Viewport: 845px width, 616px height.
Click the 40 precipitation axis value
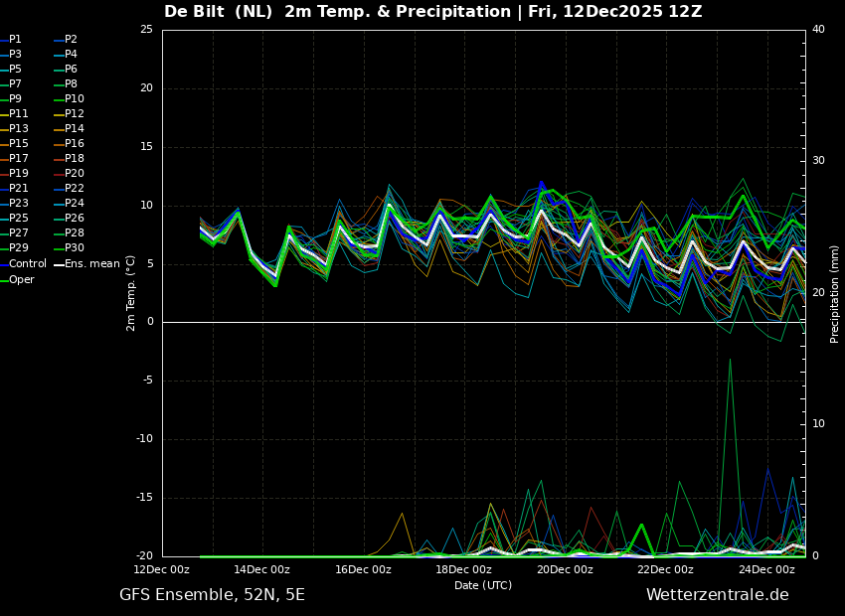[x=818, y=29]
